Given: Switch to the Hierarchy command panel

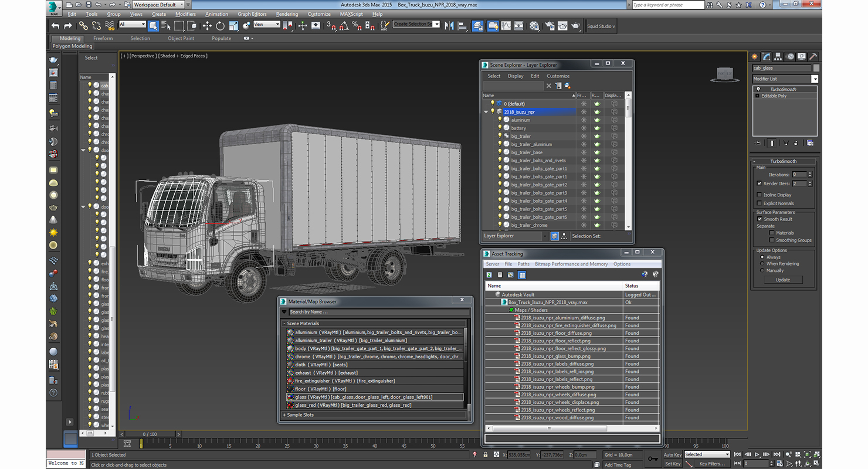Looking at the screenshot, I should [x=778, y=57].
